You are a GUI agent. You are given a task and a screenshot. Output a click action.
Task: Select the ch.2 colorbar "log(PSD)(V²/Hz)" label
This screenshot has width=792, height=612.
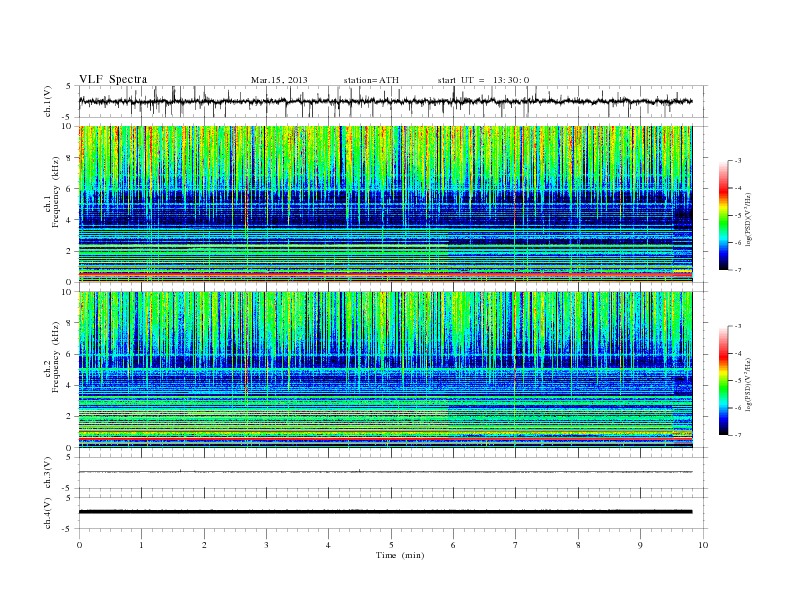click(748, 384)
